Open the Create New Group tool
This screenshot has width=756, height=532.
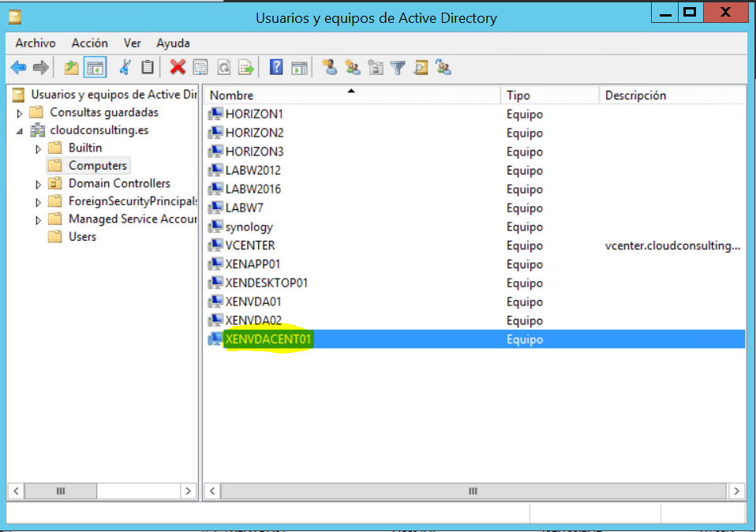pos(352,67)
